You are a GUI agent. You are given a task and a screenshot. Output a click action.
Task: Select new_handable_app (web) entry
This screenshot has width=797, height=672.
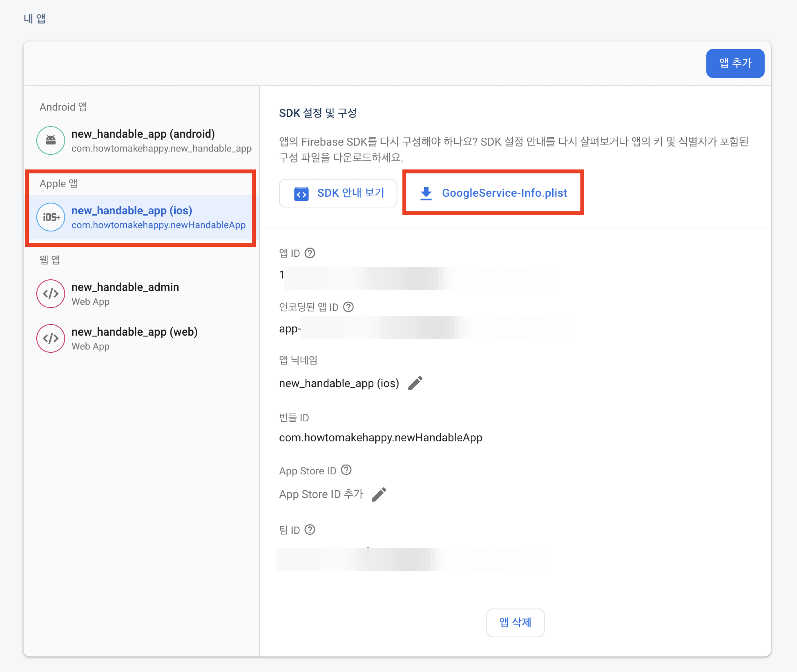point(134,332)
